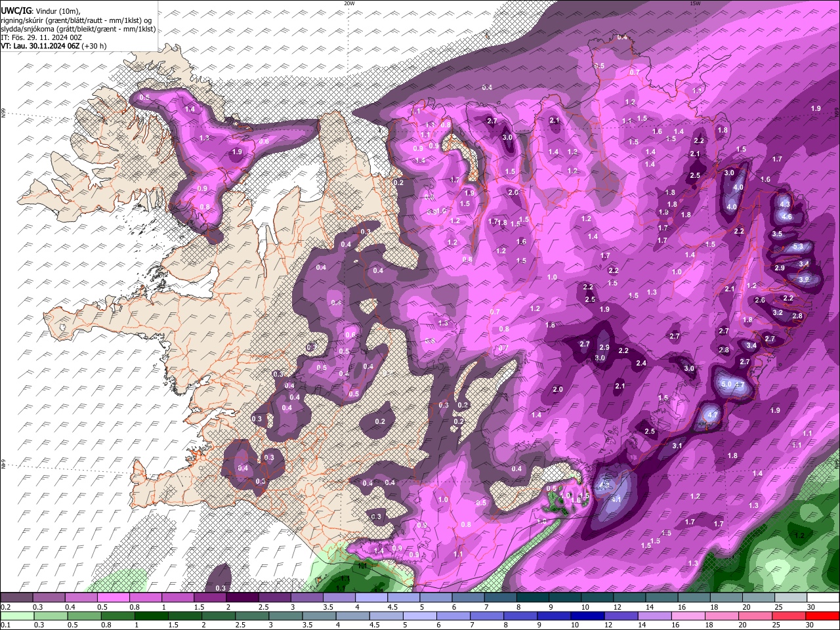The width and height of the screenshot is (840, 630).
Task: Click the snow legend swatch between 0.5 and 0.8
Action: click(x=113, y=597)
